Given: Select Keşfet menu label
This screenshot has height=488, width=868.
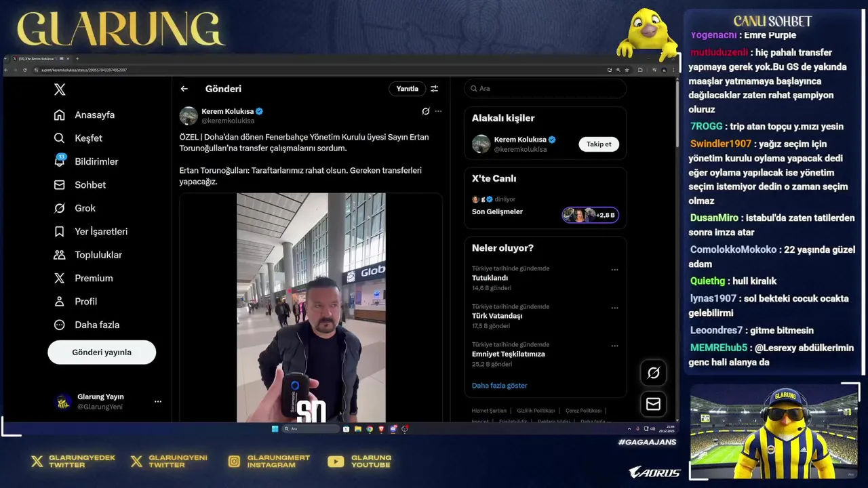Looking at the screenshot, I should click(88, 138).
